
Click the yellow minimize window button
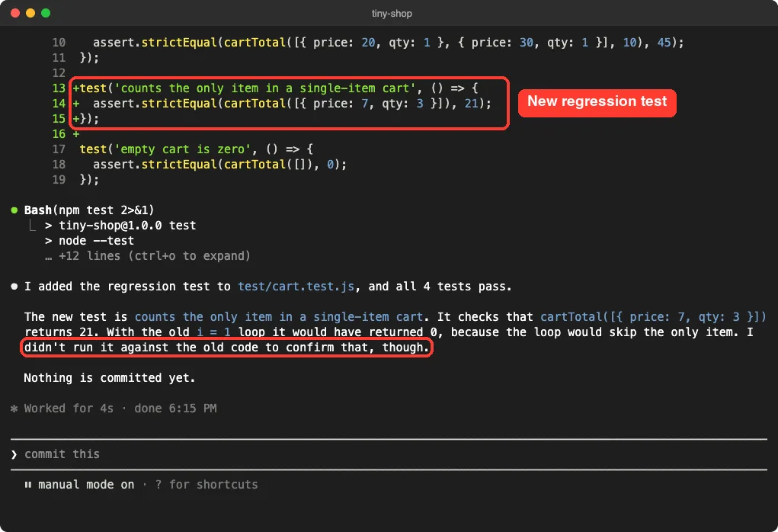(30, 13)
